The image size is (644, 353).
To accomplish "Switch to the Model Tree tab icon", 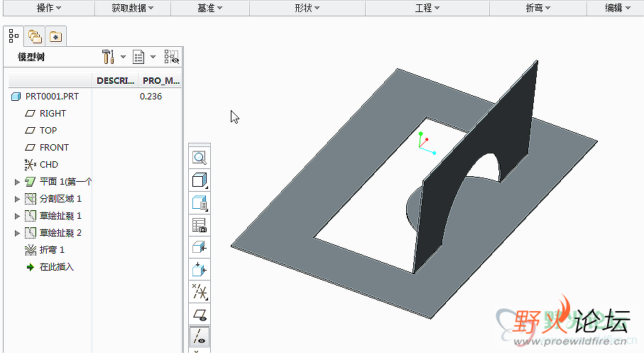I will 13,36.
